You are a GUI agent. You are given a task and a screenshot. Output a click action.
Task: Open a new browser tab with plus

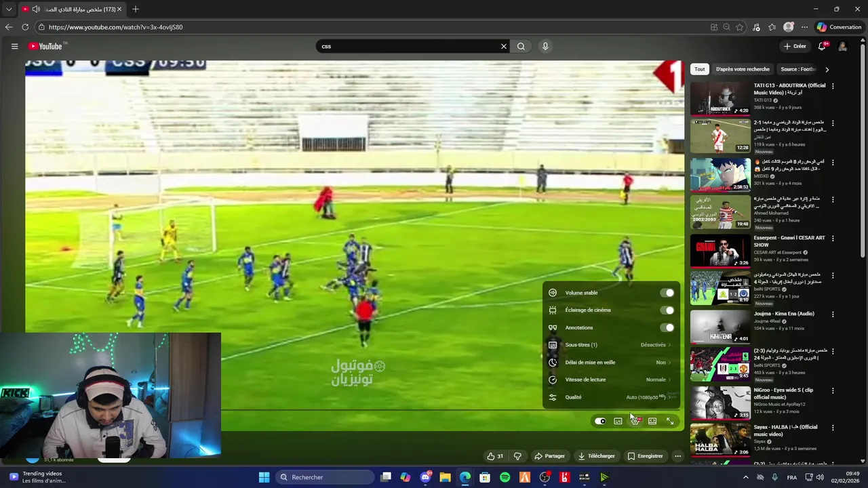(136, 9)
